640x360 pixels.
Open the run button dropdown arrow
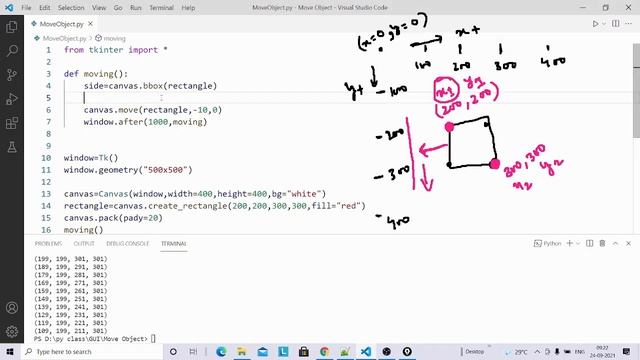604,24
